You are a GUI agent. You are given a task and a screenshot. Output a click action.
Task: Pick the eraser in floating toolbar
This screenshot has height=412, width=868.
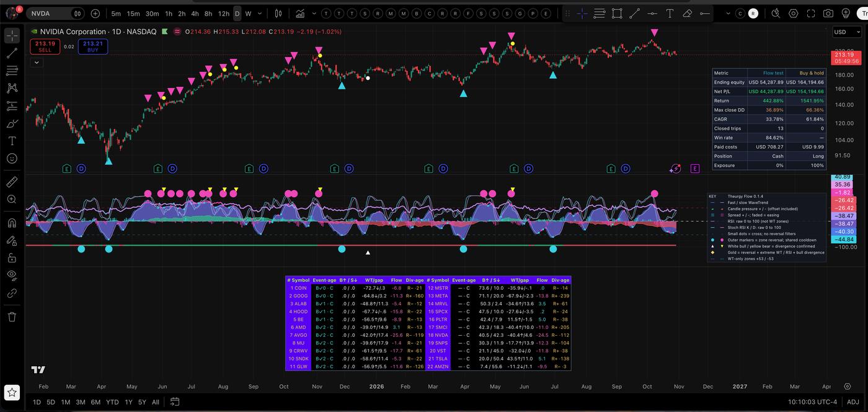687,13
